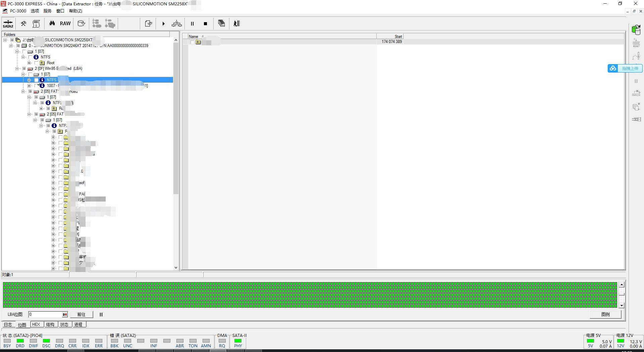Click the Name column header

(282, 36)
